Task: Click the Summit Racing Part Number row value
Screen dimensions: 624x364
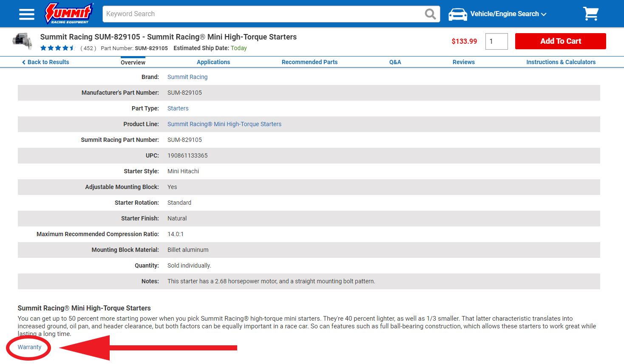Action: pos(184,140)
